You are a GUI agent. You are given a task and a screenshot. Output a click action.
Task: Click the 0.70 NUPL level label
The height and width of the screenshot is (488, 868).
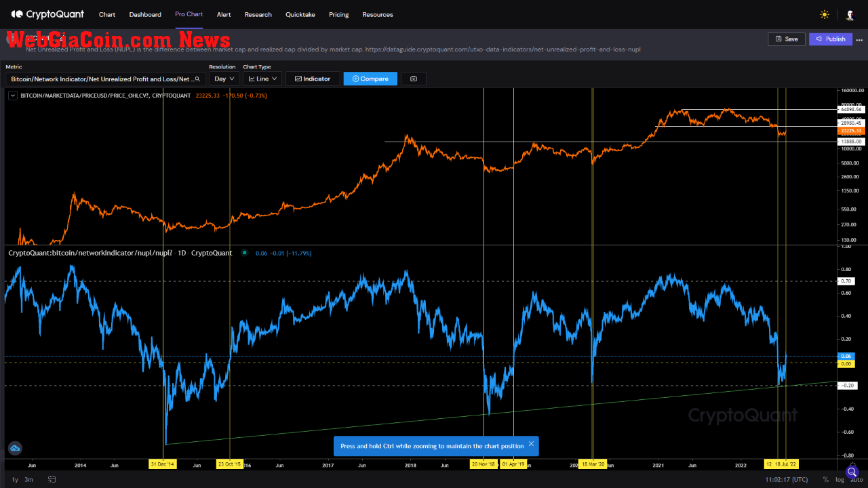846,281
